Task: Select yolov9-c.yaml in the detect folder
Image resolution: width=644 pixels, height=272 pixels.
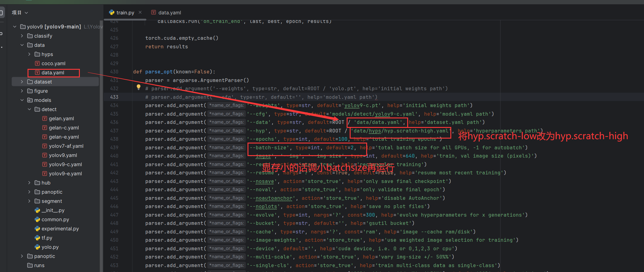Action: click(65, 164)
